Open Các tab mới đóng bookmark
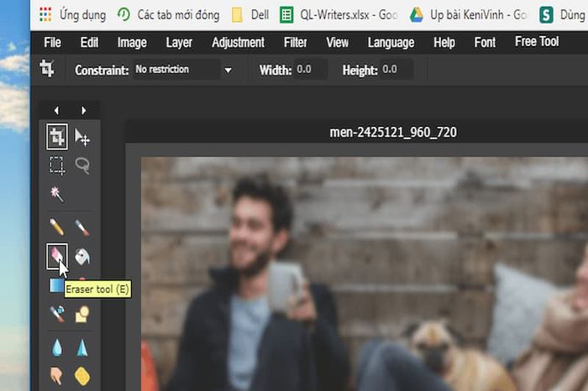 [168, 15]
